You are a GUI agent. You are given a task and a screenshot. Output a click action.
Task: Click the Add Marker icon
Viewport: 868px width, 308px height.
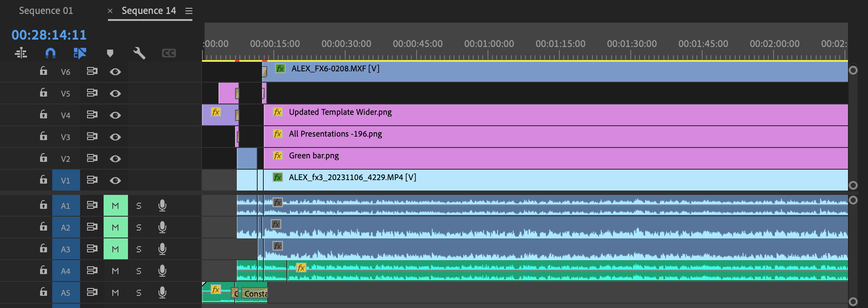click(110, 53)
